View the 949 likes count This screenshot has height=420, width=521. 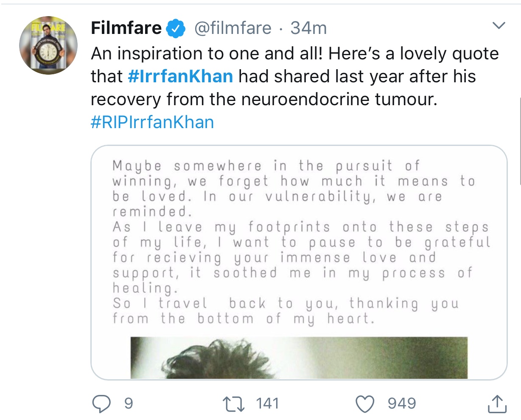402,403
